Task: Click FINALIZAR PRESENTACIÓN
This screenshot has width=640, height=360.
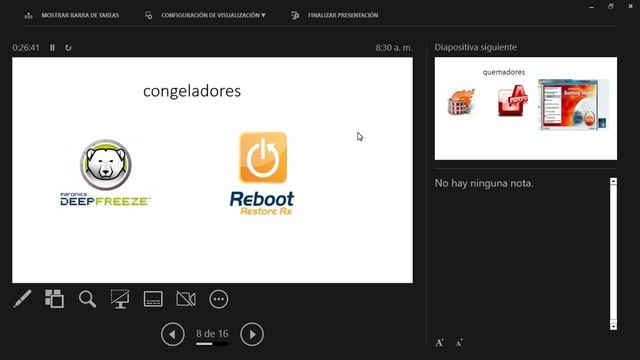Action: (x=343, y=15)
